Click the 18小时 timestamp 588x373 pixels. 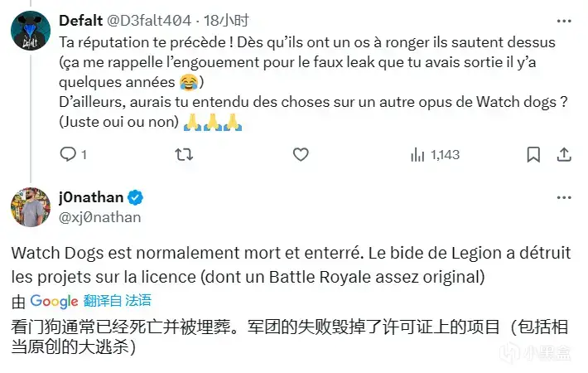[226, 20]
